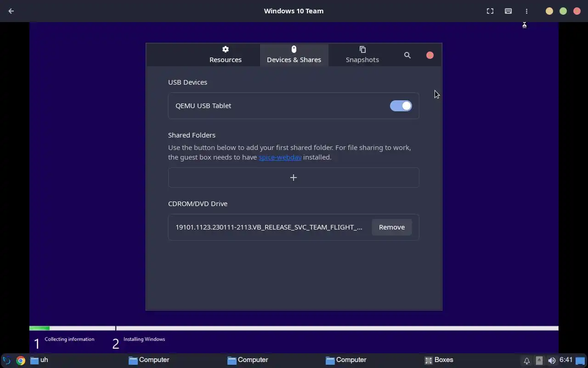Click the 'Shared Folders' heading

[192, 135]
